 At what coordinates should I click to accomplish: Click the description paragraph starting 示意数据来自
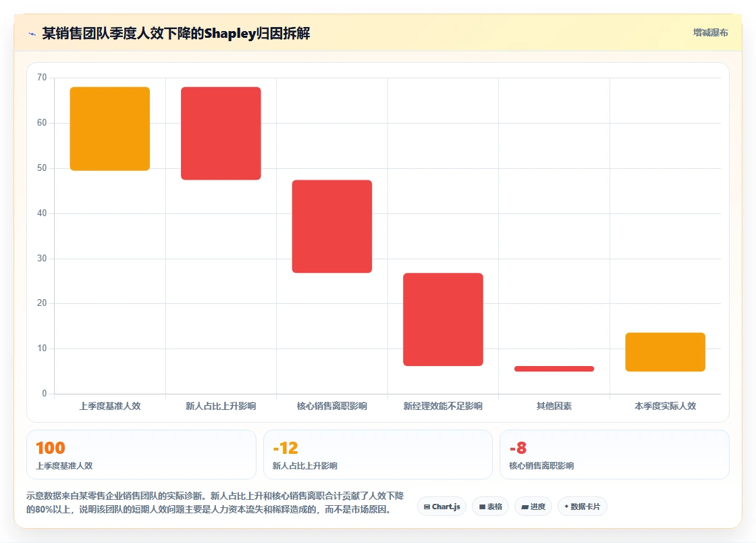pyautogui.click(x=215, y=502)
